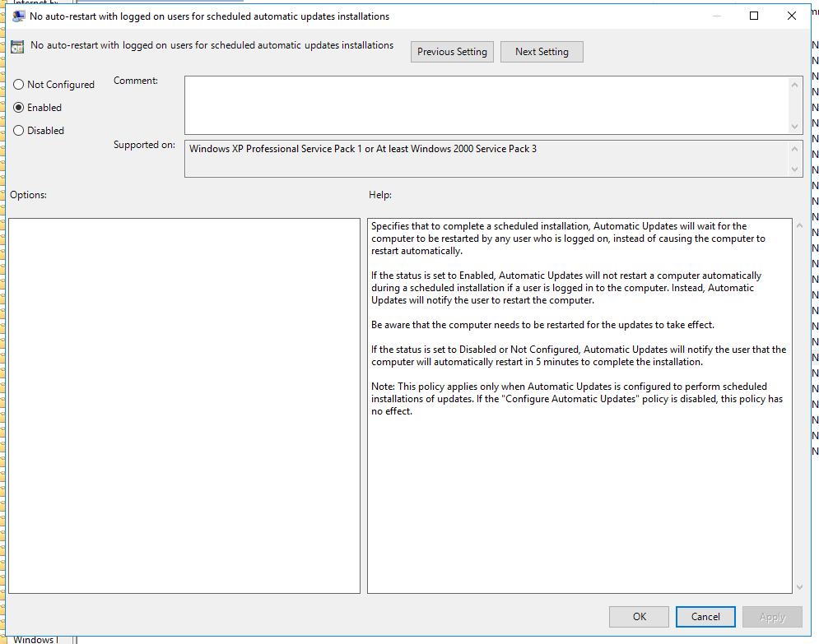
Task: Click the Supported on scroll up arrow
Action: coord(796,149)
